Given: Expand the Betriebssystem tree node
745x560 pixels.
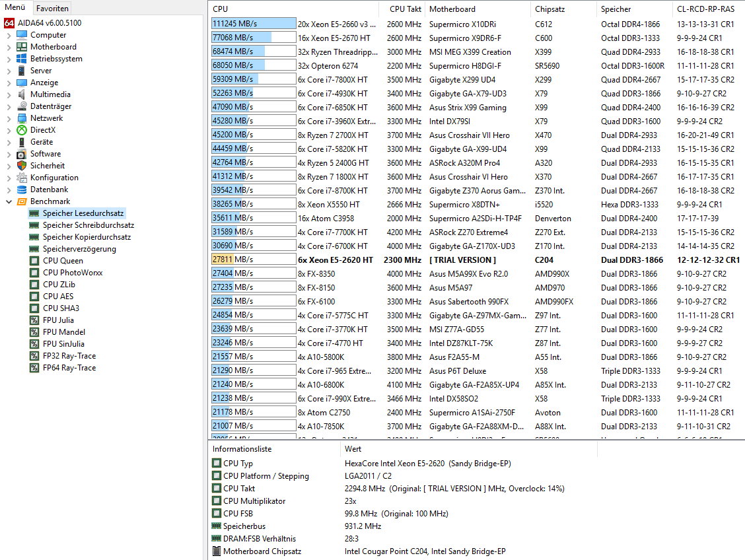Looking at the screenshot, I should click(9, 59).
